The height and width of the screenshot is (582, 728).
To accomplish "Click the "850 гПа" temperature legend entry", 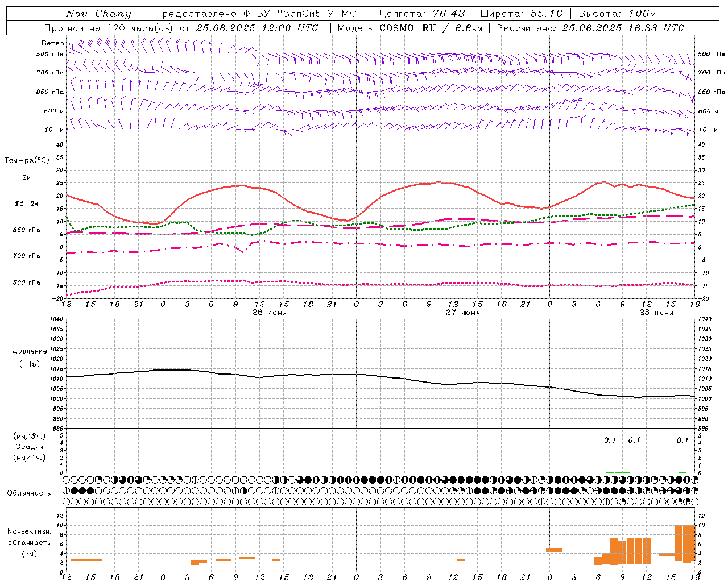I will click(x=26, y=230).
